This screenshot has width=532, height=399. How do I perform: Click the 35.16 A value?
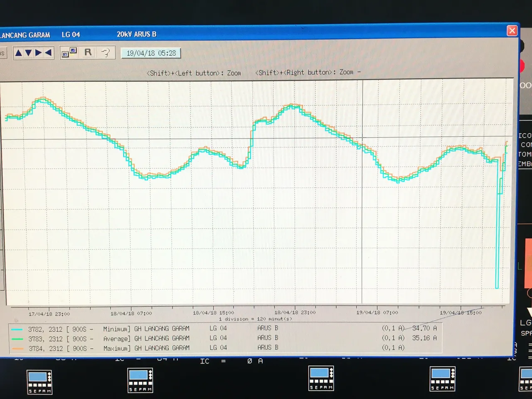424,338
